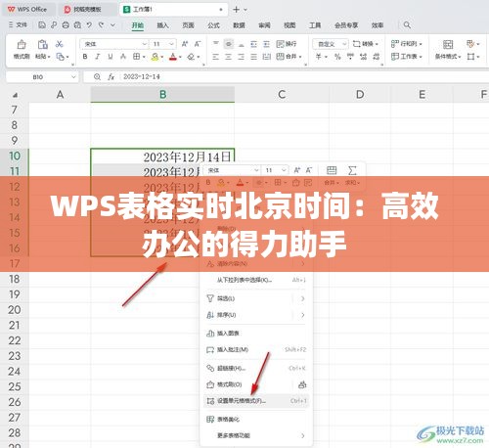
Task: Click the undo arrow icon
Action: click(89, 24)
